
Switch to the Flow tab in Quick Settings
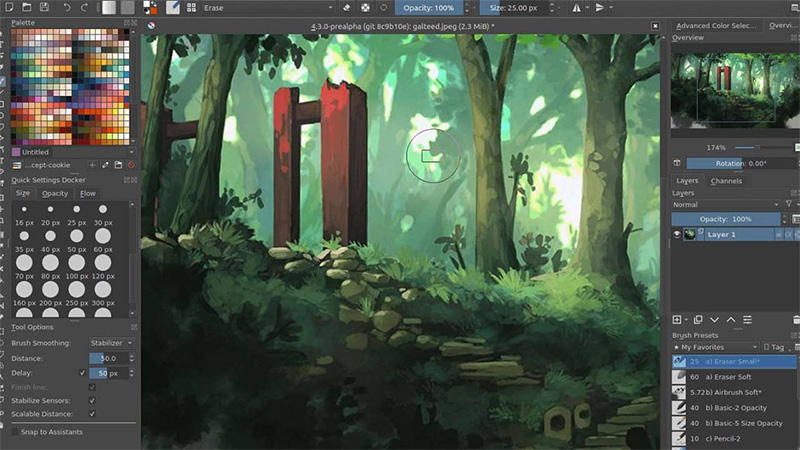point(88,193)
